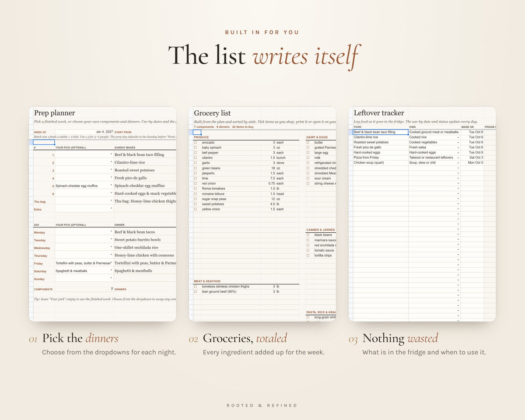This screenshot has height=420, width=525.
Task: Click the Mon Oct 5 made-on date
Action: (x=476, y=163)
